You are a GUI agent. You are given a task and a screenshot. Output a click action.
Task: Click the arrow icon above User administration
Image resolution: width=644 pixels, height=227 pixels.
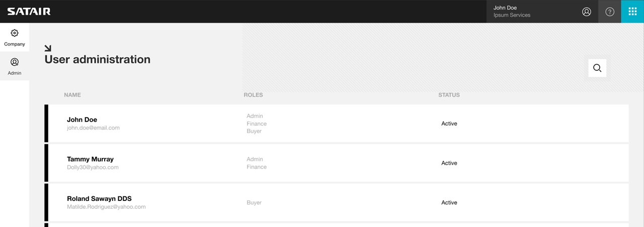click(48, 48)
